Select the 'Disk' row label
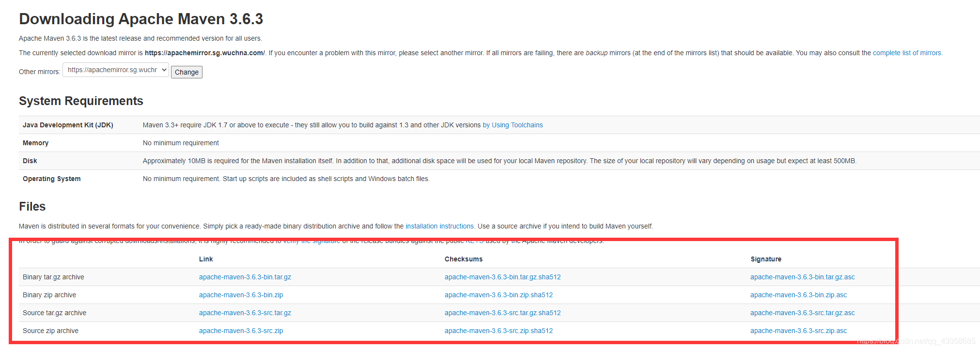Viewport: 980px width, 350px height. pos(30,161)
